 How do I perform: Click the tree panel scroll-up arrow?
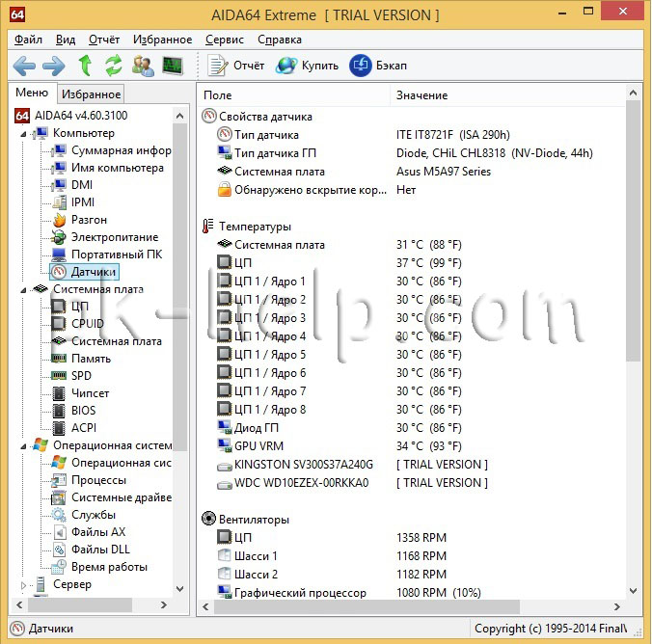[x=179, y=116]
